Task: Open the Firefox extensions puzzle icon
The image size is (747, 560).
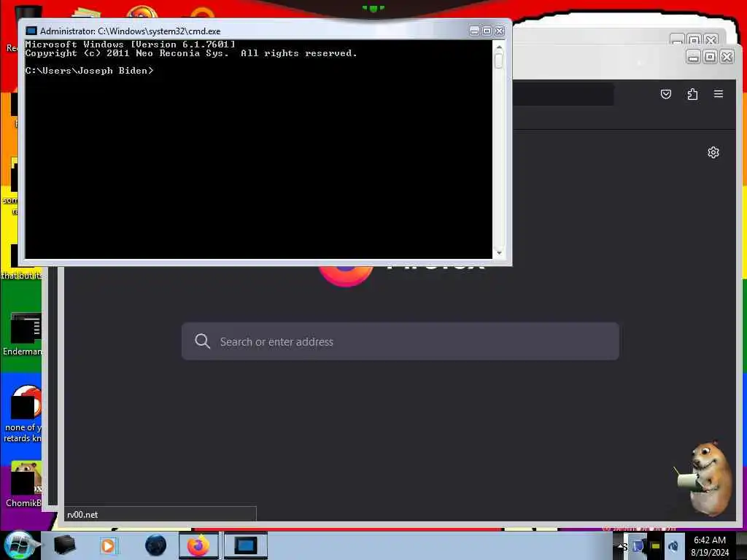Action: [x=692, y=94]
